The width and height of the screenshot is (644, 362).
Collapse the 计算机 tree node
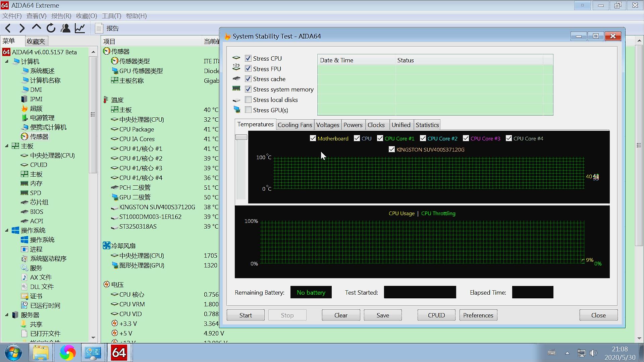pyautogui.click(x=7, y=61)
